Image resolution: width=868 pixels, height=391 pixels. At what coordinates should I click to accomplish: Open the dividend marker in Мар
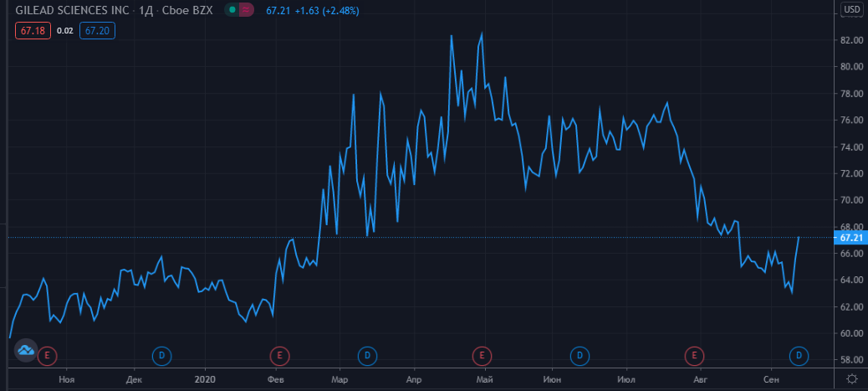pyautogui.click(x=368, y=355)
